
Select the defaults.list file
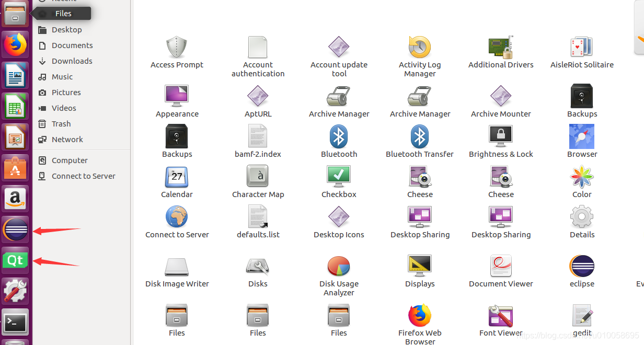point(258,217)
